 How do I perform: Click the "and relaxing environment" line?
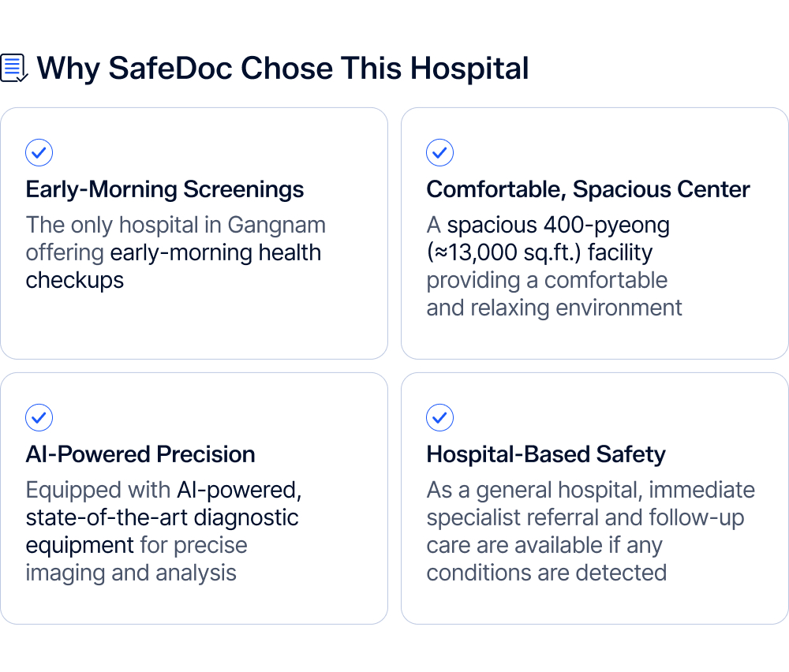click(x=554, y=308)
